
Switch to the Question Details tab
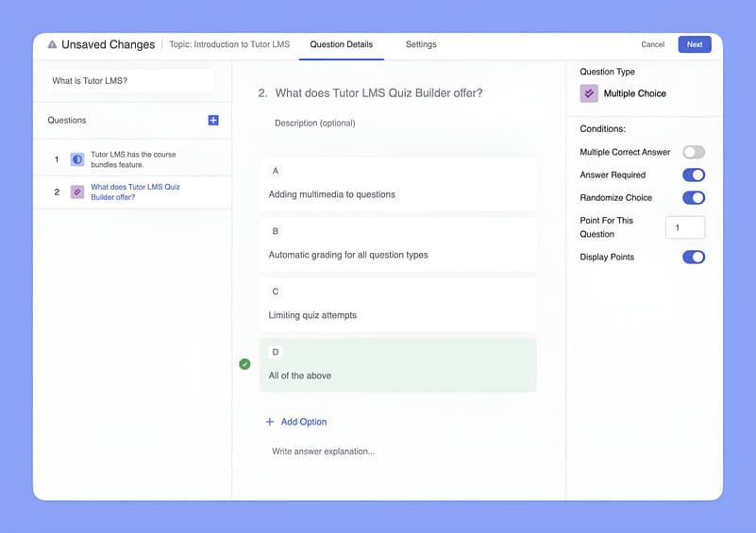[x=342, y=44]
